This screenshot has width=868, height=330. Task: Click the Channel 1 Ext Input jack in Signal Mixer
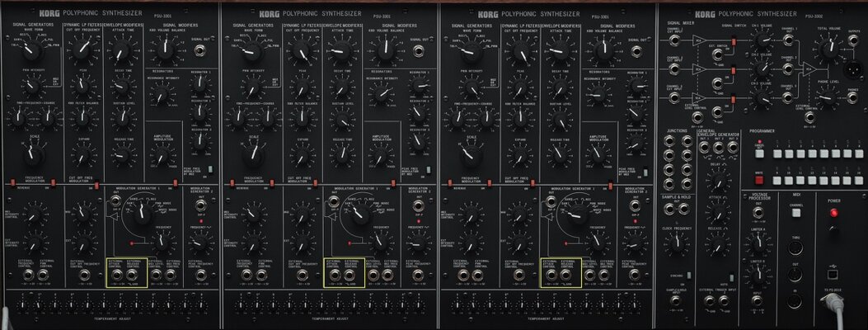pyautogui.click(x=674, y=40)
